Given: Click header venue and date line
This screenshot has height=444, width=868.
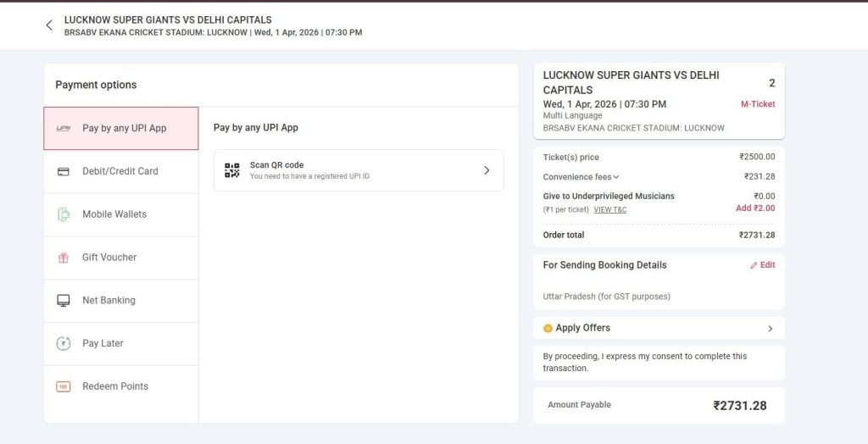Looking at the screenshot, I should pos(213,33).
